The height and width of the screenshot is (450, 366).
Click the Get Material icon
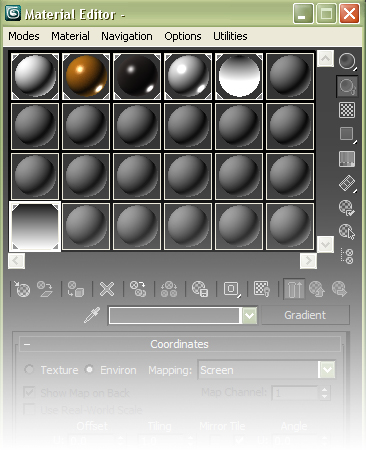click(22, 289)
